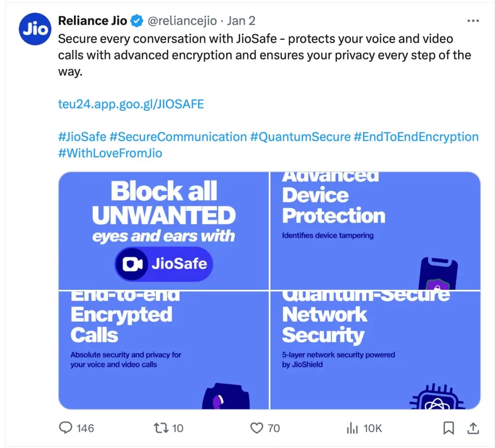
Task: Bookmark this post
Action: [x=449, y=428]
